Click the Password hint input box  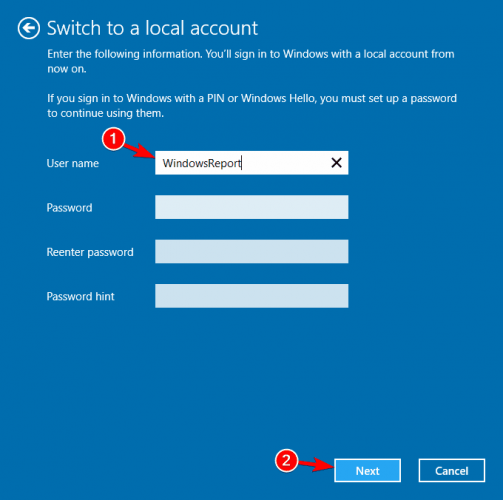tap(251, 296)
